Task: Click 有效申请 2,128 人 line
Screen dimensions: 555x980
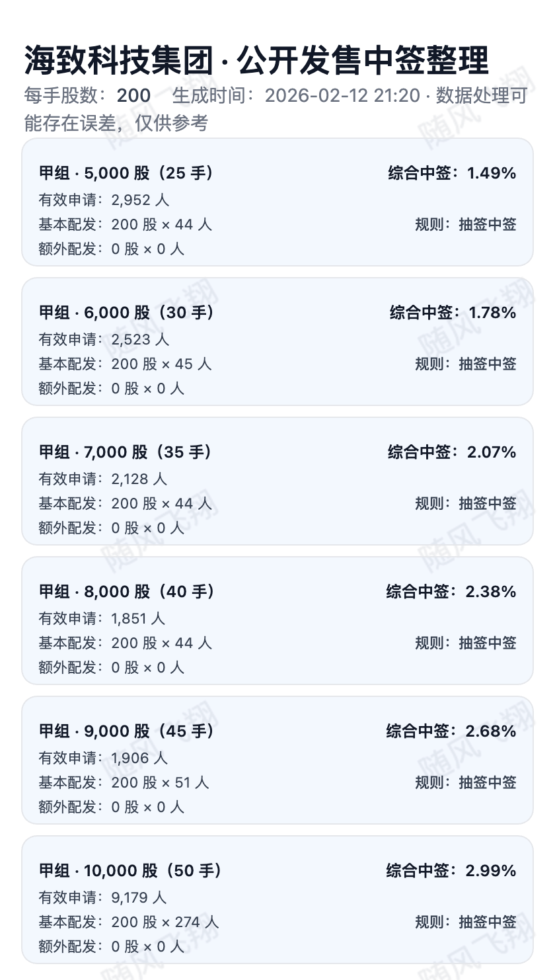Action: point(102,479)
